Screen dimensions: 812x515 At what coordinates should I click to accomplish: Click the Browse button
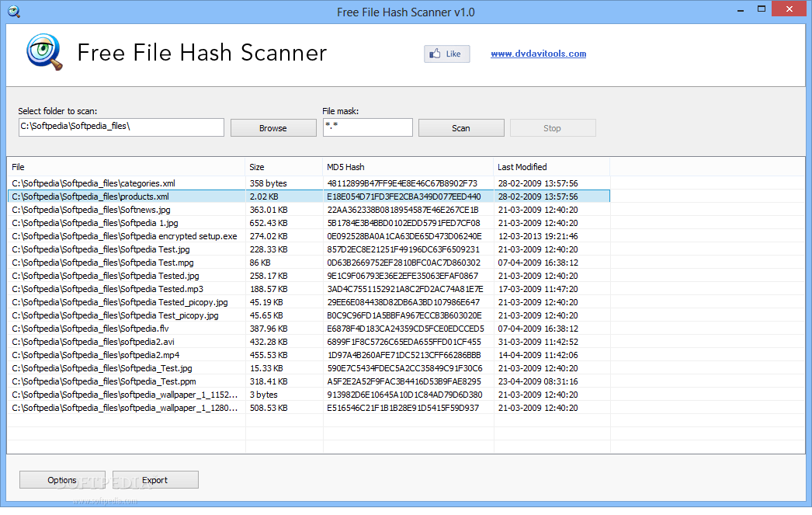273,128
